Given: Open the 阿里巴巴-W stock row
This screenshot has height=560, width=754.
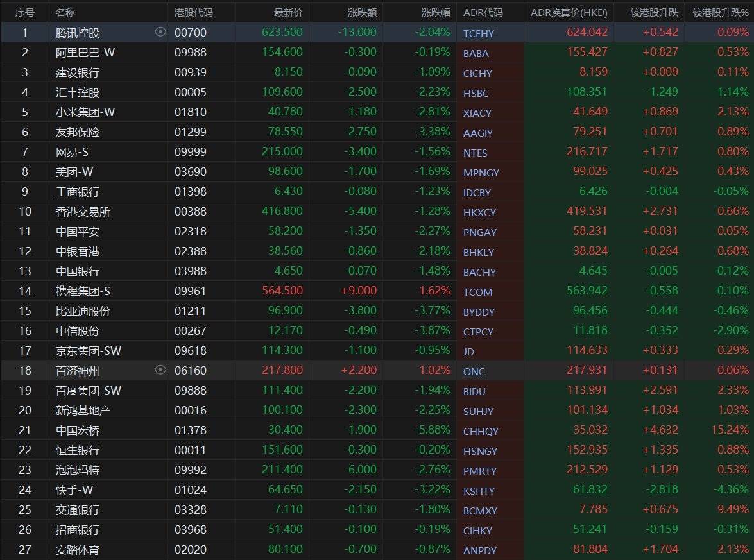Looking at the screenshot, I should tap(85, 53).
